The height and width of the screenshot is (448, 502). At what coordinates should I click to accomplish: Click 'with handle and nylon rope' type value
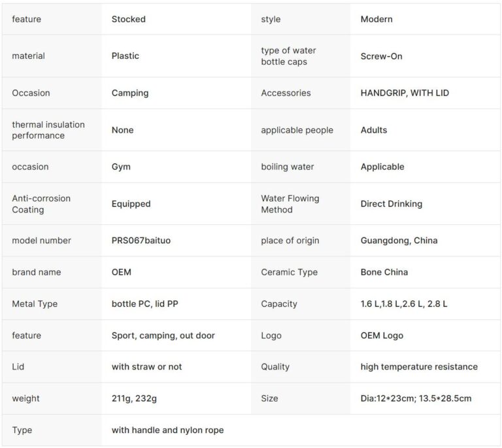coord(167,430)
